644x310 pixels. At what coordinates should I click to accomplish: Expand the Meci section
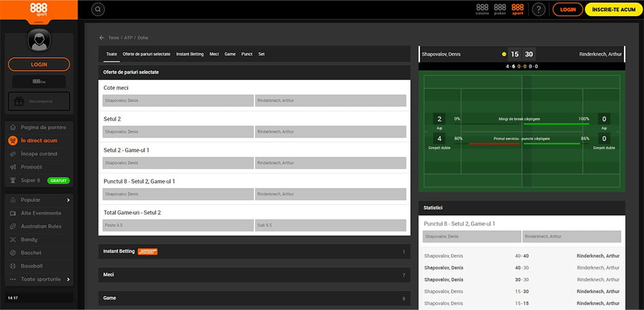[x=254, y=275]
